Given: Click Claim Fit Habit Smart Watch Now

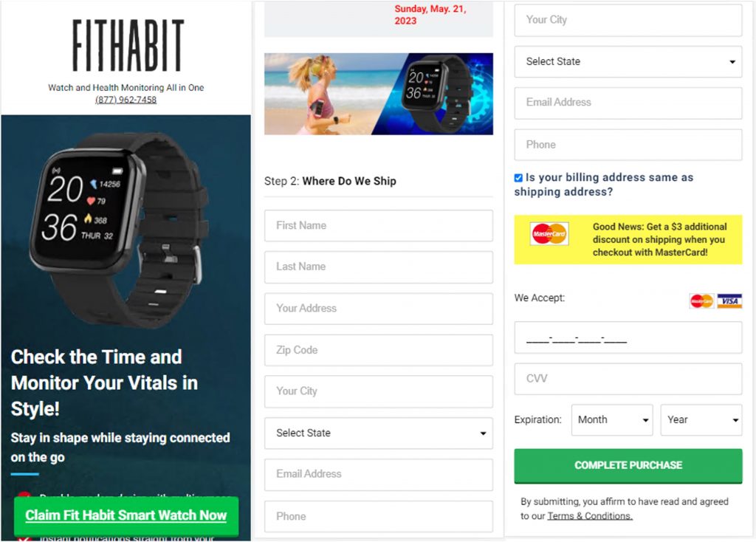Looking at the screenshot, I should click(126, 515).
